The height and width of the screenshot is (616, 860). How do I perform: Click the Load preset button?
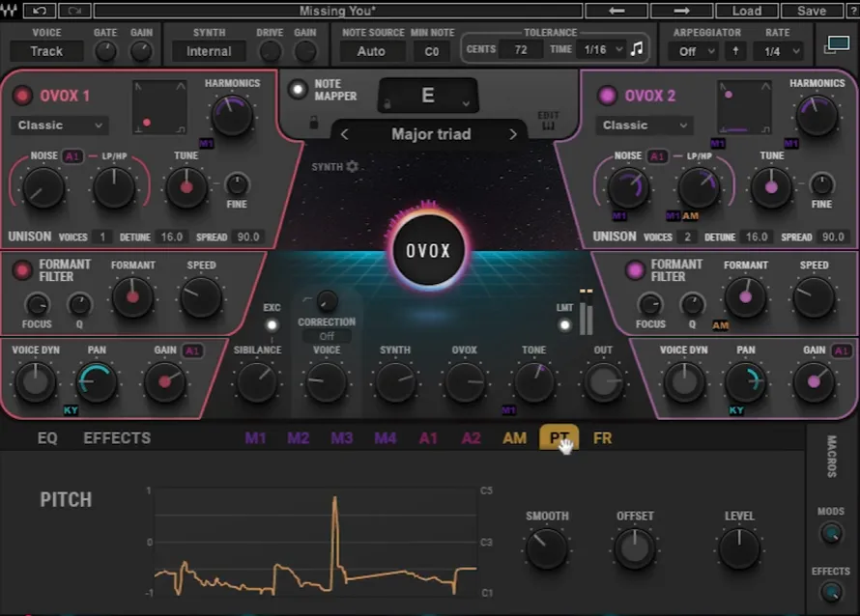747,11
